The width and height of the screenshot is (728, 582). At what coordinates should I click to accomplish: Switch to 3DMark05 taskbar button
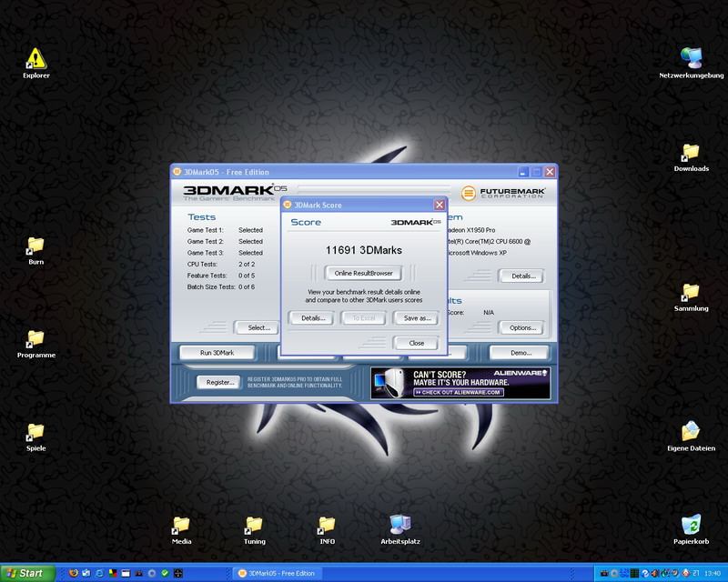(x=277, y=573)
